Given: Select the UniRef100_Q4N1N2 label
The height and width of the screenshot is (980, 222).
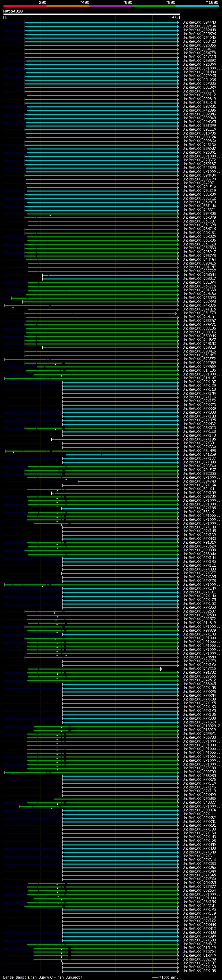Looking at the screenshot, I should pos(199,343).
